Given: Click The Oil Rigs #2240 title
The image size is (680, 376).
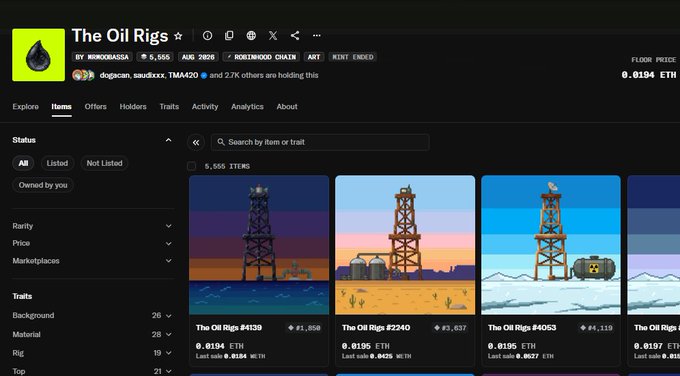Looking at the screenshot, I should 376,327.
